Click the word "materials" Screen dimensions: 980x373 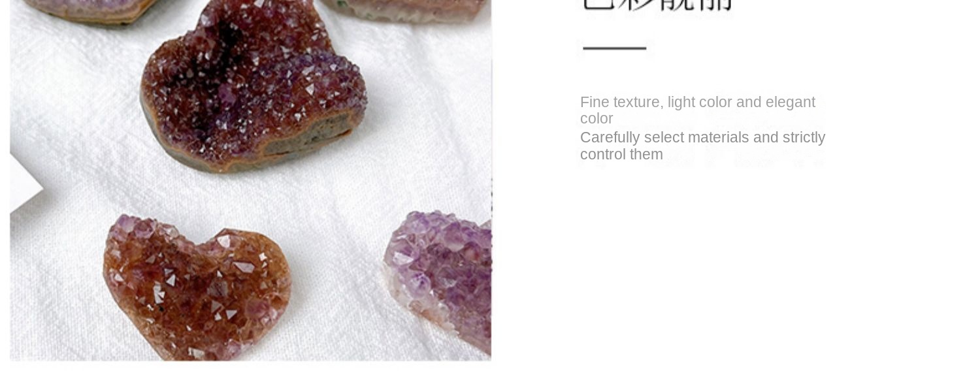pos(717,138)
